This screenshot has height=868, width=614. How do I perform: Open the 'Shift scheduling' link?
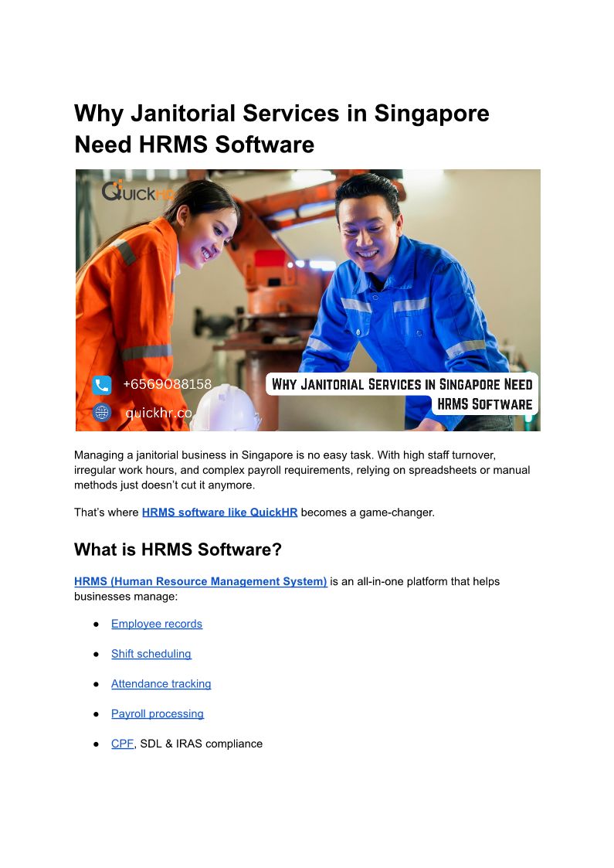point(151,654)
